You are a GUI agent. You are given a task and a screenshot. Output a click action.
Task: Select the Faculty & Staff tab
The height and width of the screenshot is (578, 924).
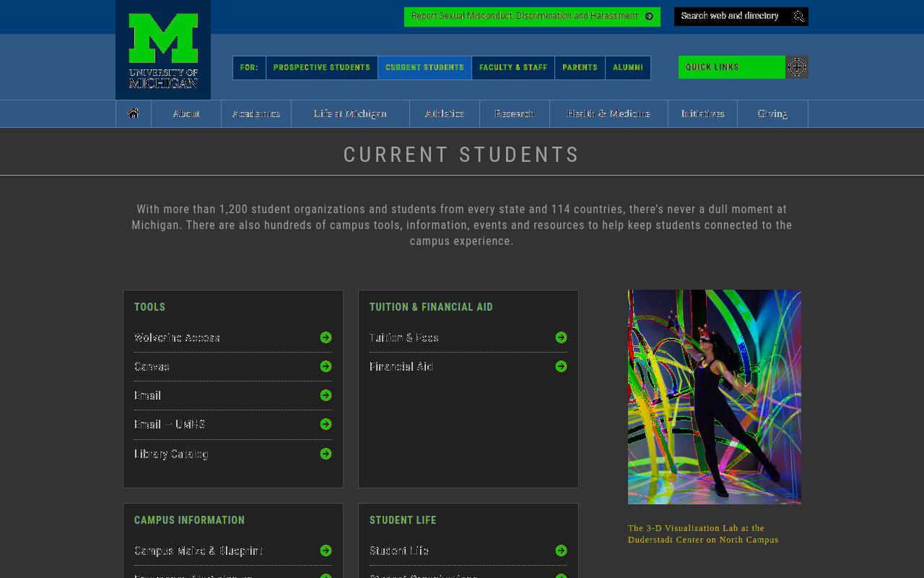pyautogui.click(x=513, y=67)
